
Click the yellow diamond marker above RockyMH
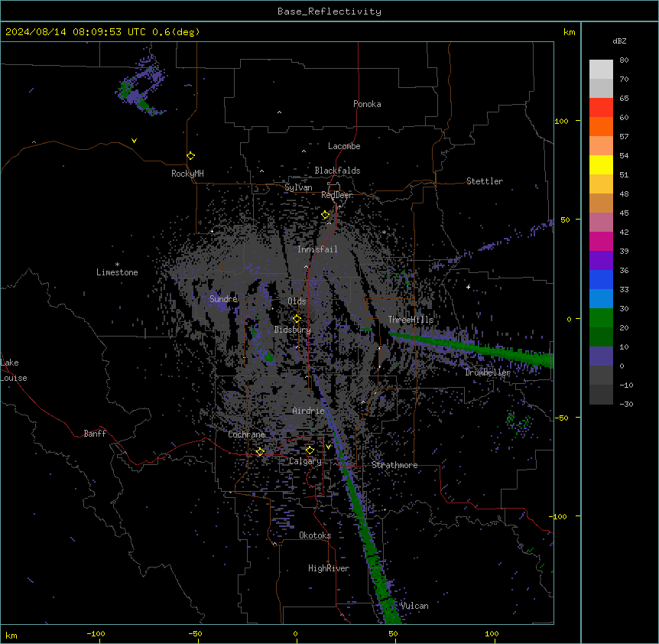tap(191, 156)
